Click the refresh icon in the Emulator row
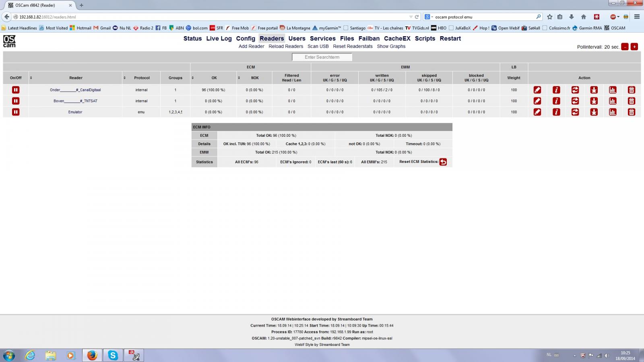This screenshot has width=644, height=362. (x=575, y=112)
